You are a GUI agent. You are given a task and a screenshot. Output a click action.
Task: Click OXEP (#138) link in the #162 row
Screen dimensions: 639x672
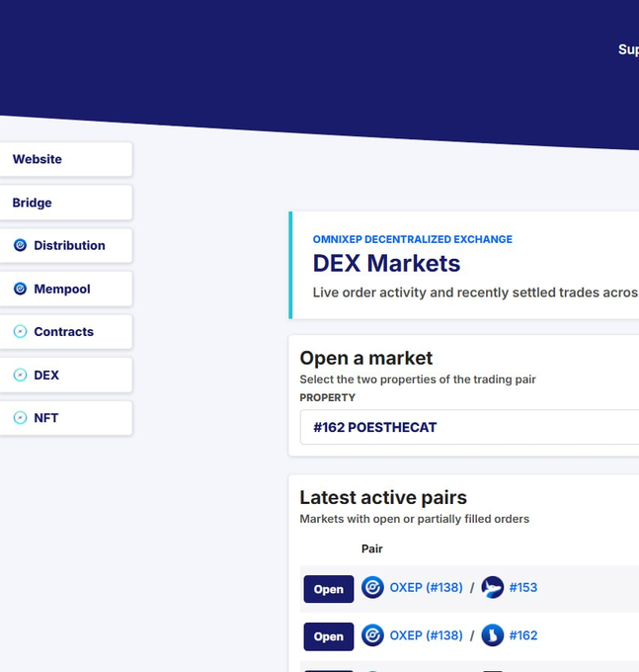tap(426, 635)
